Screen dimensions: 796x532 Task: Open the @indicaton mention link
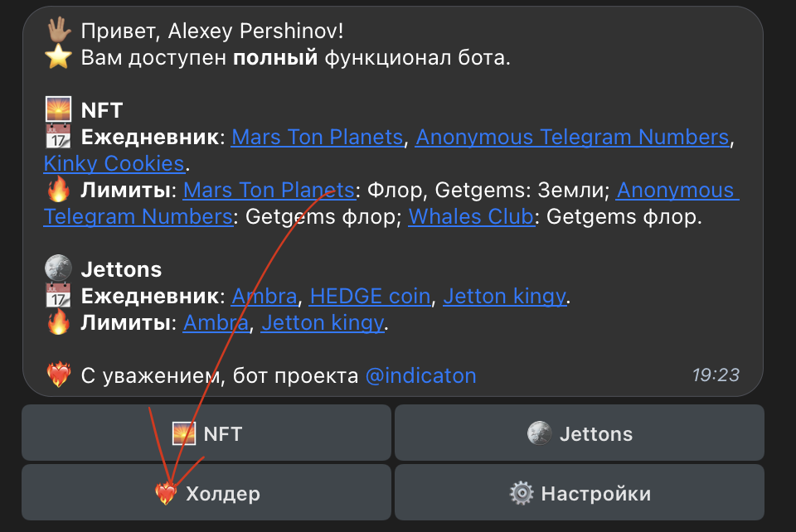tap(421, 376)
